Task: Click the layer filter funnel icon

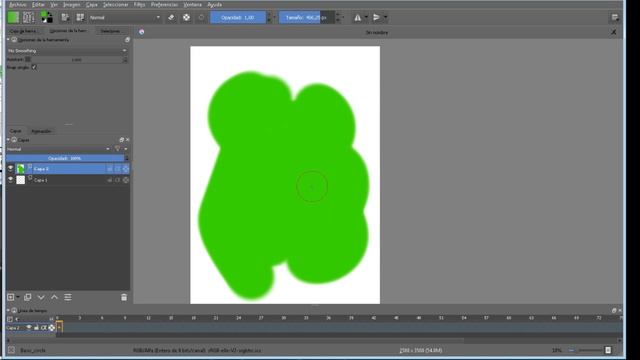Action: pos(118,149)
